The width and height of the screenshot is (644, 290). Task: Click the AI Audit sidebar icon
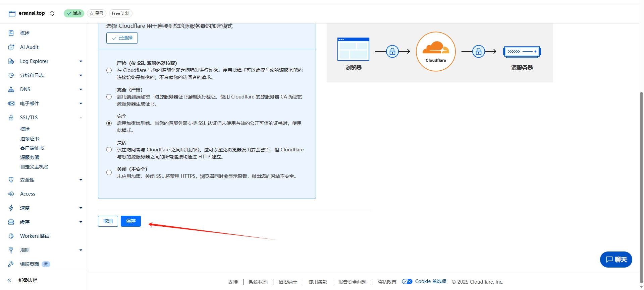tap(11, 47)
